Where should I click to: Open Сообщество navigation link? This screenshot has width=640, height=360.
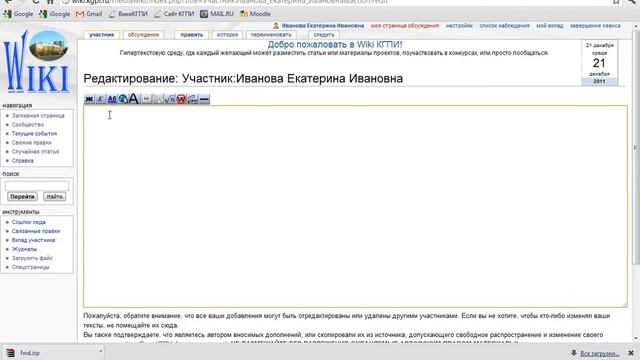pyautogui.click(x=28, y=125)
